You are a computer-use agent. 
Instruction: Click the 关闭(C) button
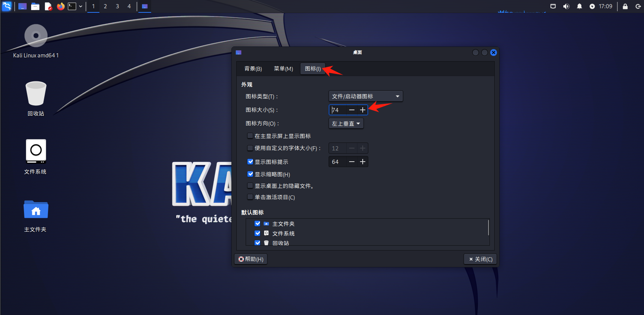point(480,259)
